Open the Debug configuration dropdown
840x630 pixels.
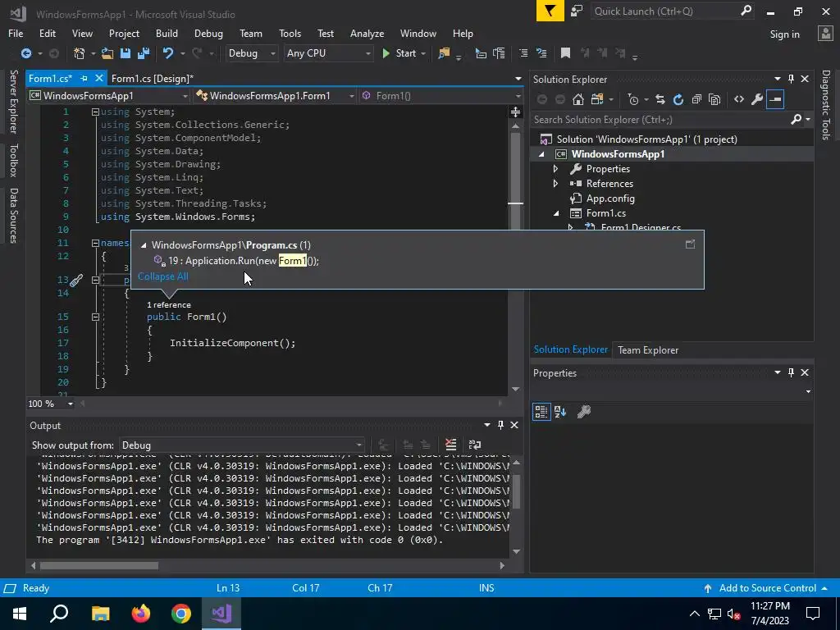251,53
